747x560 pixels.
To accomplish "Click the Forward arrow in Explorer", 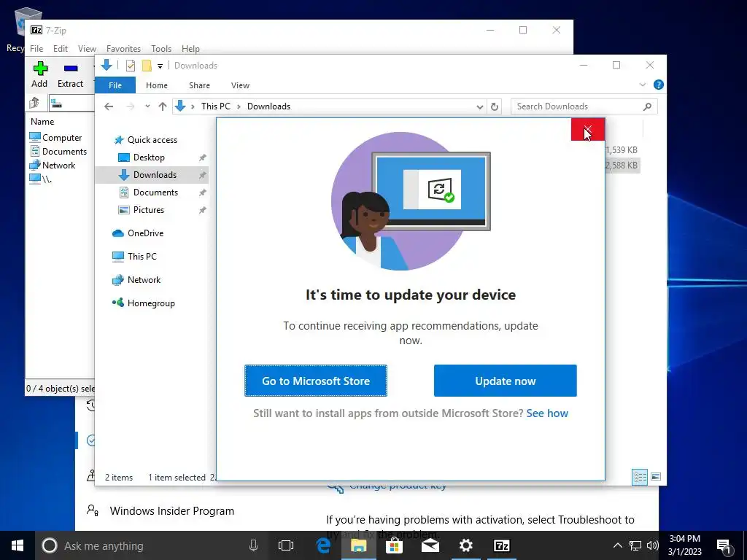I will point(130,106).
